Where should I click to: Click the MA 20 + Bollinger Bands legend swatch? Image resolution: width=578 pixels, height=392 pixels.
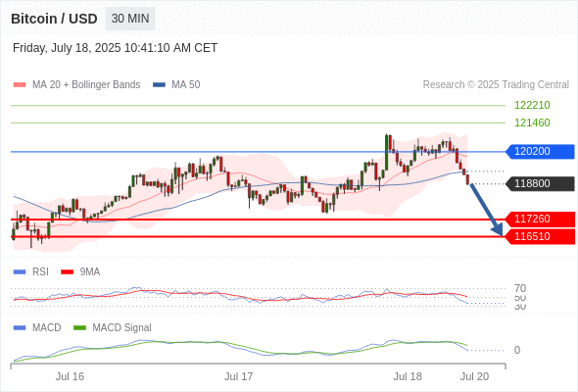tap(20, 85)
